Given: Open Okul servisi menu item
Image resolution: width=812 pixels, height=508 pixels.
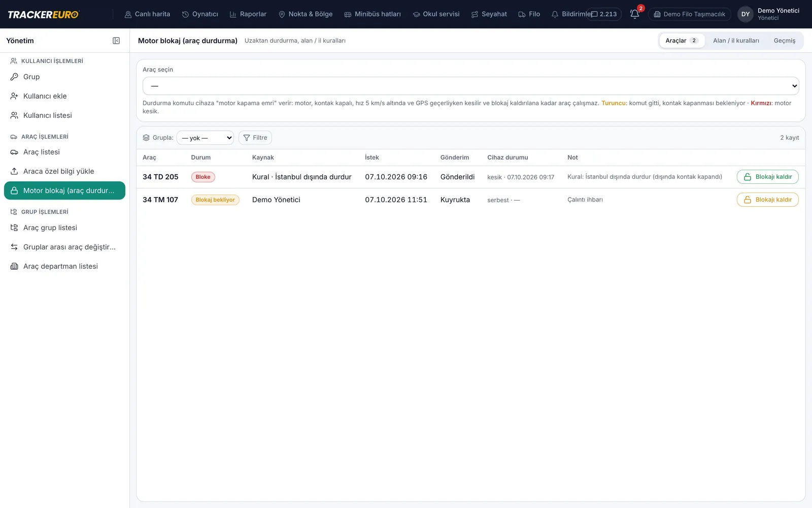Looking at the screenshot, I should 436,14.
